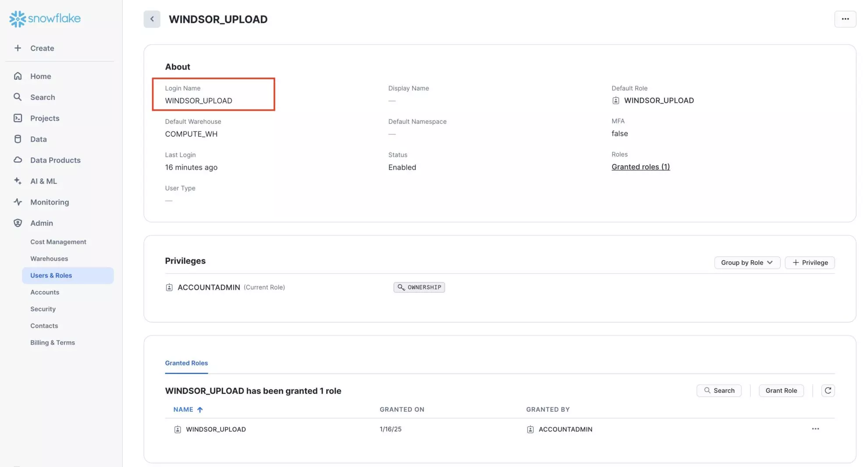Click the 1/16/25 granted date cell
The image size is (868, 467).
[x=391, y=429]
